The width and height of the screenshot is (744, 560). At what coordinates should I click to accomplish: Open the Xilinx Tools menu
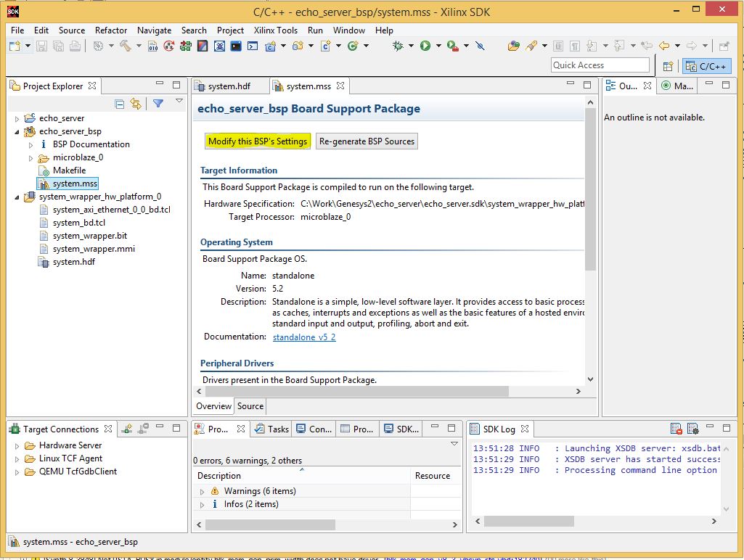pos(276,30)
